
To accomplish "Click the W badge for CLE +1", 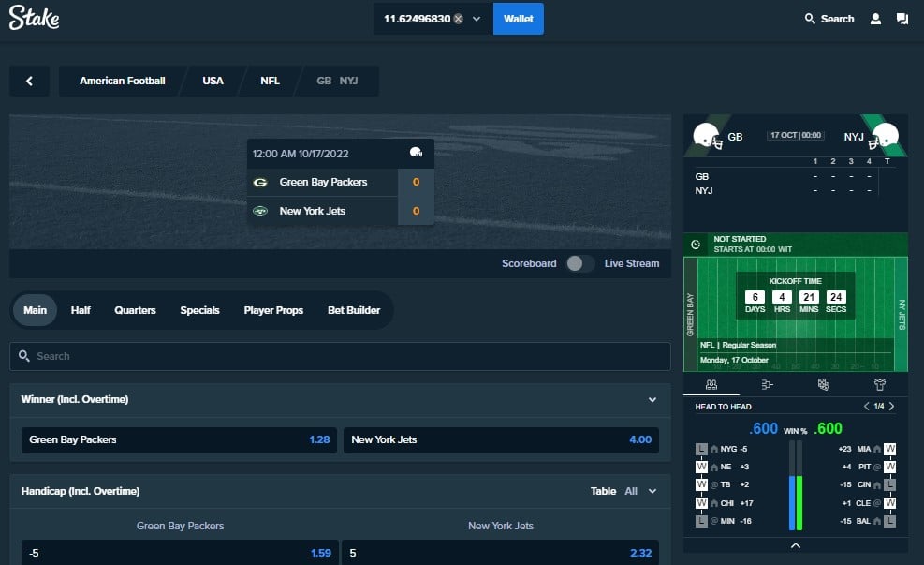I will tap(889, 503).
